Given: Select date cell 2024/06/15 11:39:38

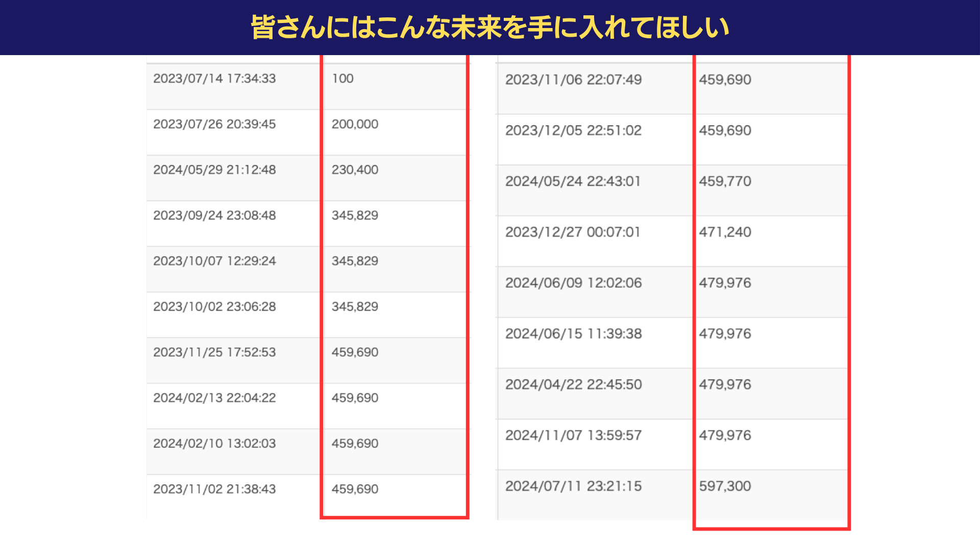Looking at the screenshot, I should [574, 334].
